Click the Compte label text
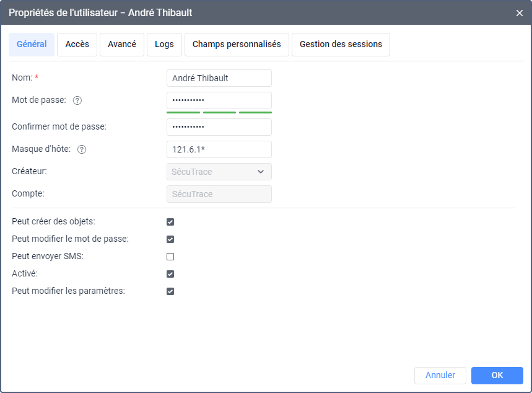 28,193
